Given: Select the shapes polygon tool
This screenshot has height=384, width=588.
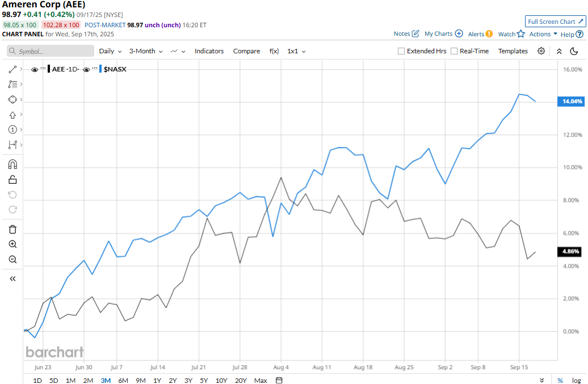Looking at the screenshot, I should point(12,100).
